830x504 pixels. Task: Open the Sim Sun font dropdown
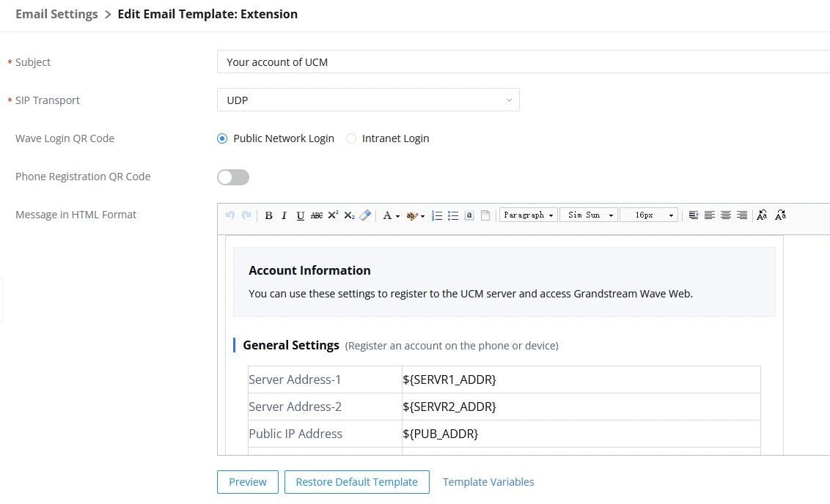pyautogui.click(x=590, y=215)
